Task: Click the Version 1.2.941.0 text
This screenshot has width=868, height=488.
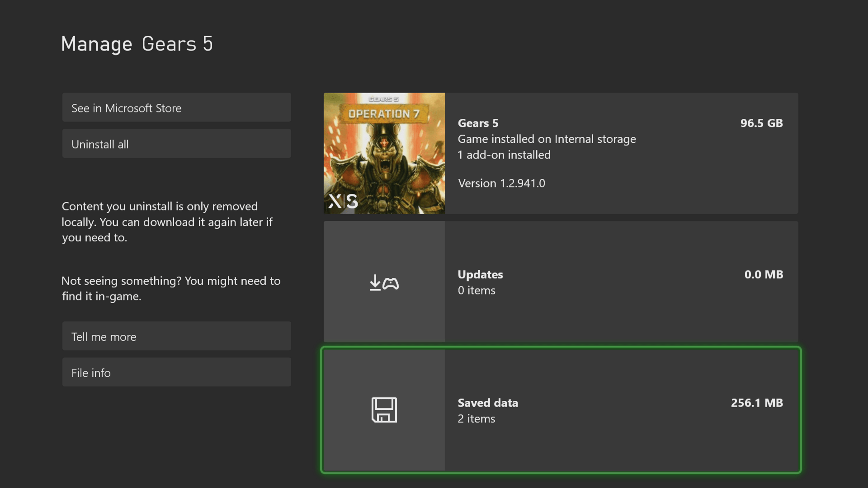Action: tap(501, 183)
